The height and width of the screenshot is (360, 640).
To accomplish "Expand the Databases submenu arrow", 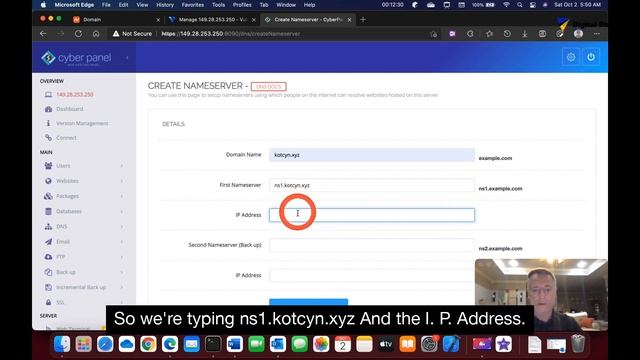I will pos(122,211).
